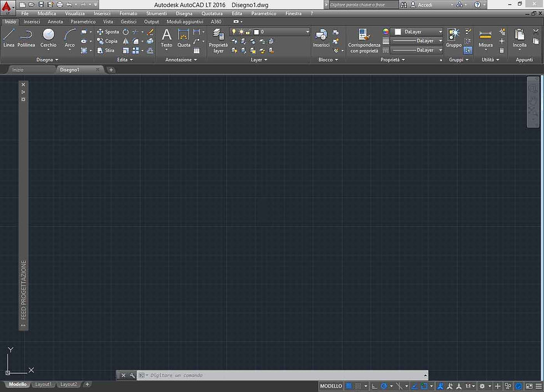544x392 pixels.
Task: Expand the Blocco panel
Action: [x=328, y=60]
